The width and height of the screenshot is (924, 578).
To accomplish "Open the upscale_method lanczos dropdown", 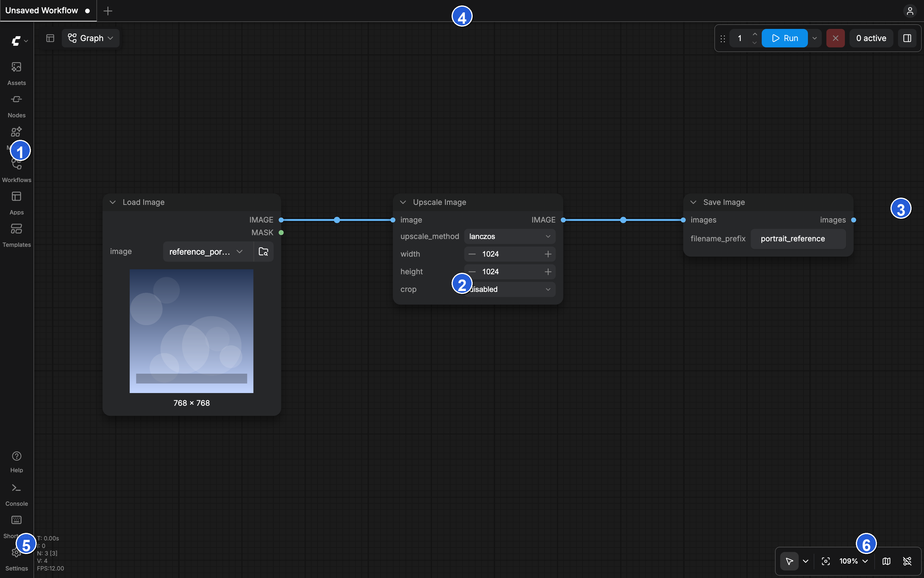I will click(510, 236).
